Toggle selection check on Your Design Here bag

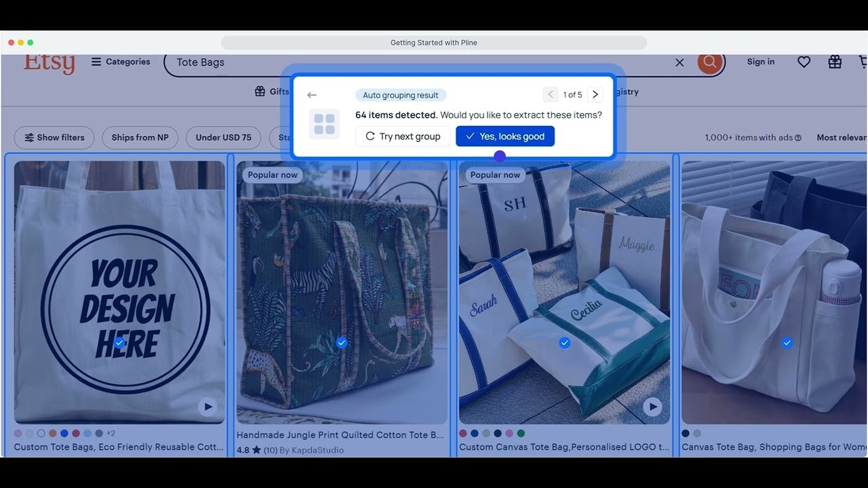click(x=119, y=343)
